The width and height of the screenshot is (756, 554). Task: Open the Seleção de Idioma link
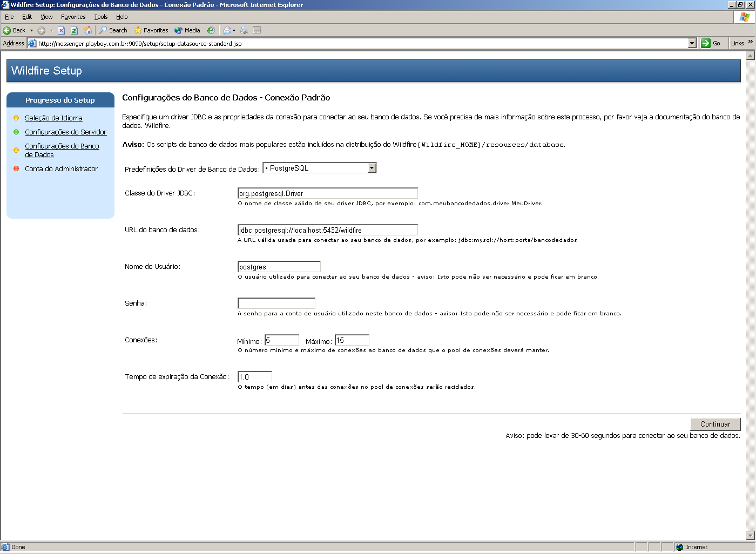click(x=53, y=118)
